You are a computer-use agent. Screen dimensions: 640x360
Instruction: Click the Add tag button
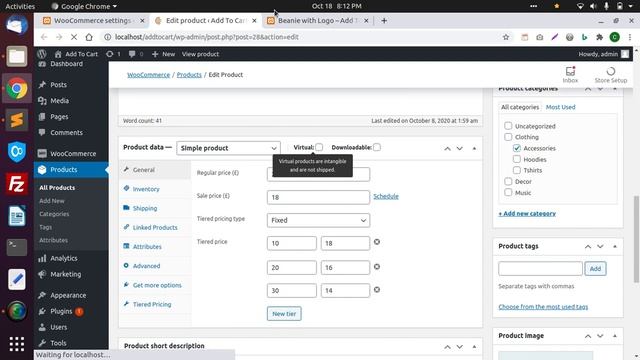pos(595,268)
